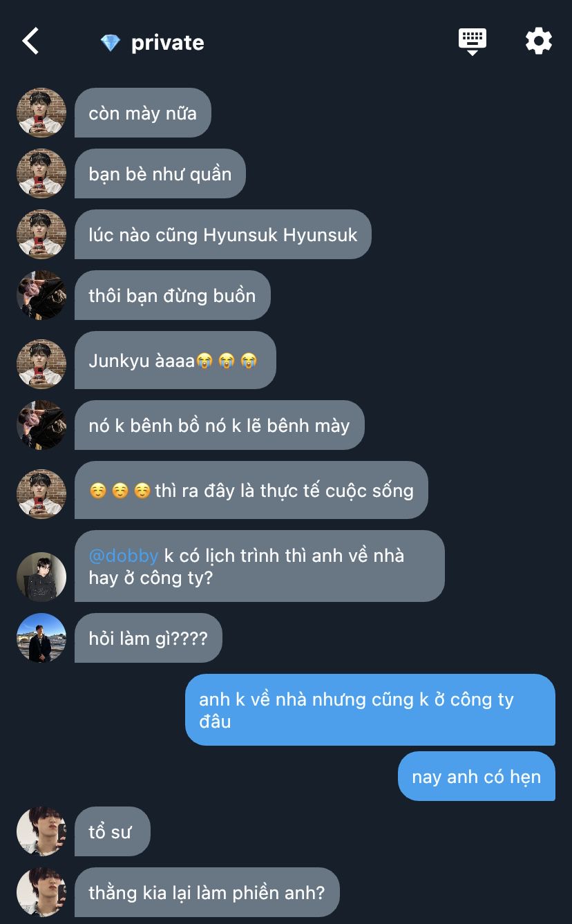The height and width of the screenshot is (924, 572).
Task: Select the 'nay anh có hẹn' bubble
Action: click(477, 776)
